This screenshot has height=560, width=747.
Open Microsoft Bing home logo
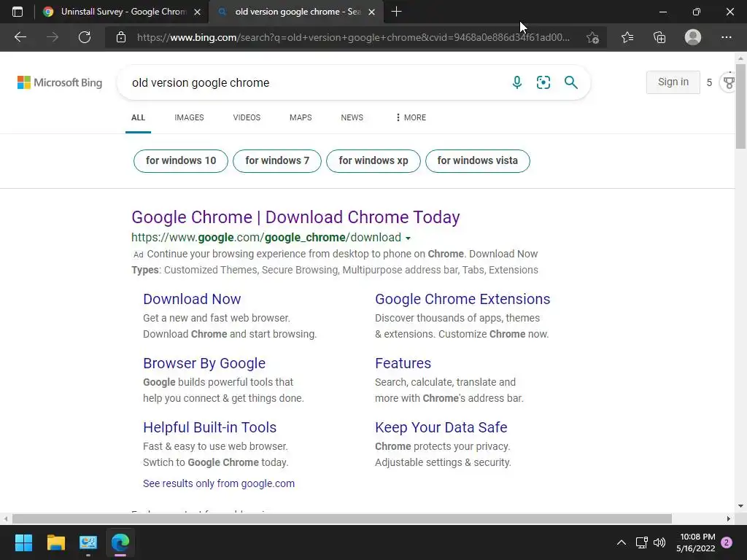(60, 82)
